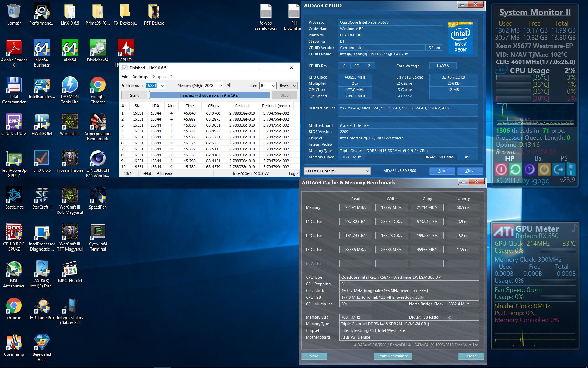Open the ? help menu in LinX
The width and height of the screenshot is (588, 368).
(171, 77)
